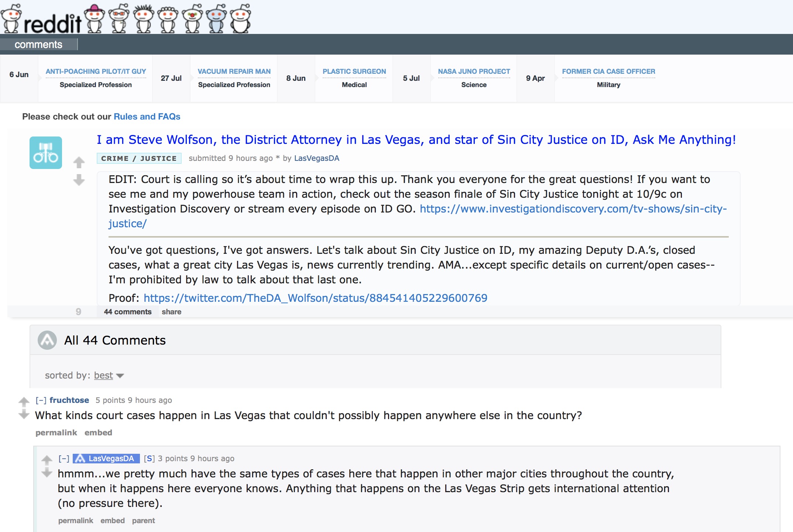Image resolution: width=793 pixels, height=532 pixels.
Task: Collapse fruchtose's comment thread
Action: tap(41, 400)
